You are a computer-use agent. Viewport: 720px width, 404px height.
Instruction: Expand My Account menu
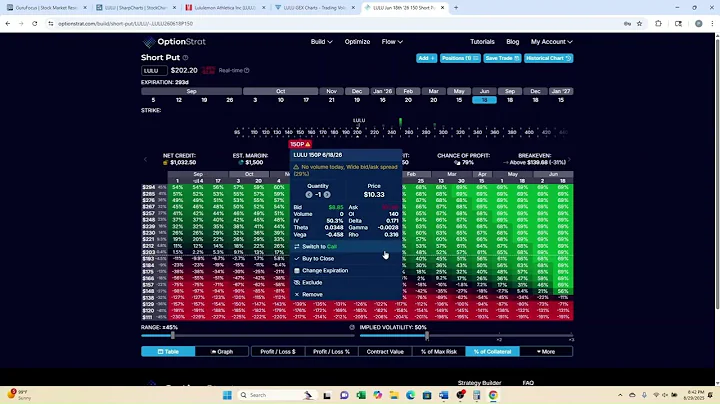click(551, 42)
